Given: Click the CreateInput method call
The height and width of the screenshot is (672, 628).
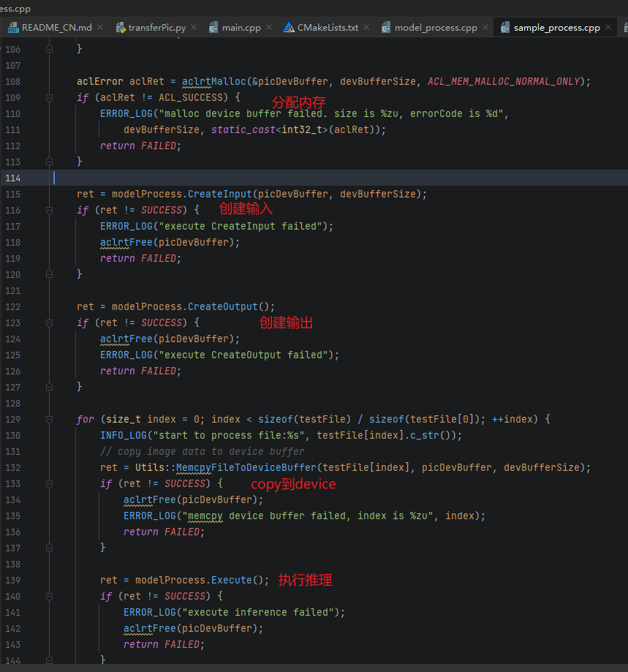Looking at the screenshot, I should pos(220,195).
